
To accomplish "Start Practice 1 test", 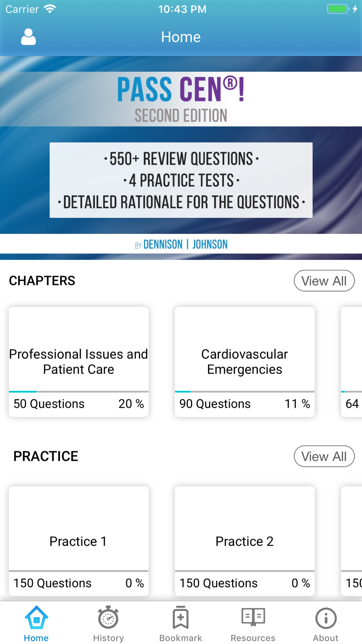I will click(x=79, y=541).
